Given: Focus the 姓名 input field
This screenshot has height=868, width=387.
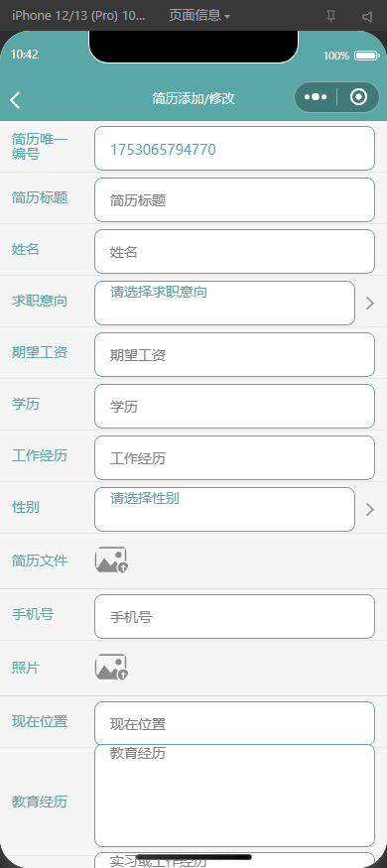Looking at the screenshot, I should pos(235,252).
